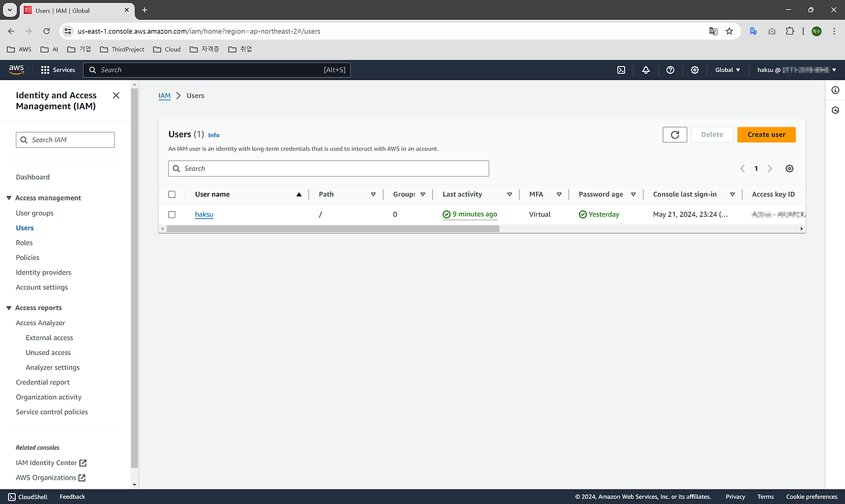Screen dimensions: 845x504
Task: Open the haksu user link
Action: pyautogui.click(x=204, y=214)
